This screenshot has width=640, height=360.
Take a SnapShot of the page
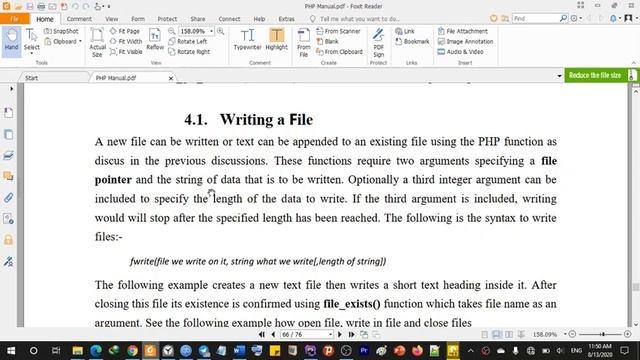(61, 31)
